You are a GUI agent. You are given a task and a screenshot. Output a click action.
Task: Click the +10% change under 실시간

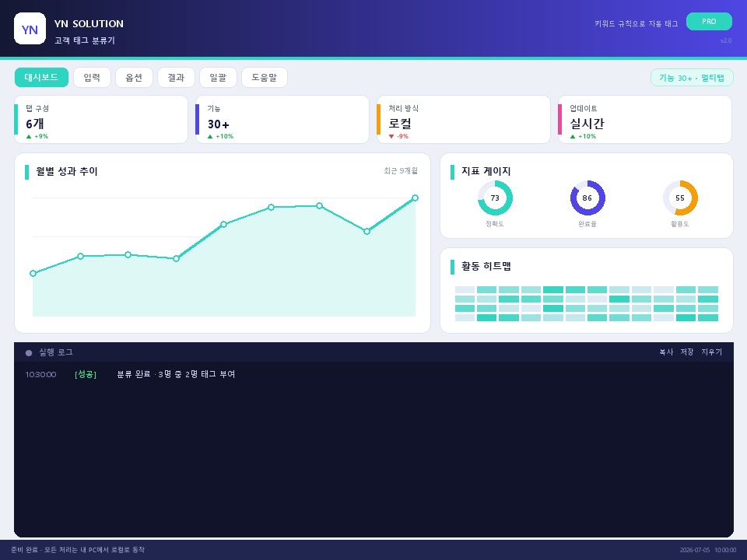(587, 137)
